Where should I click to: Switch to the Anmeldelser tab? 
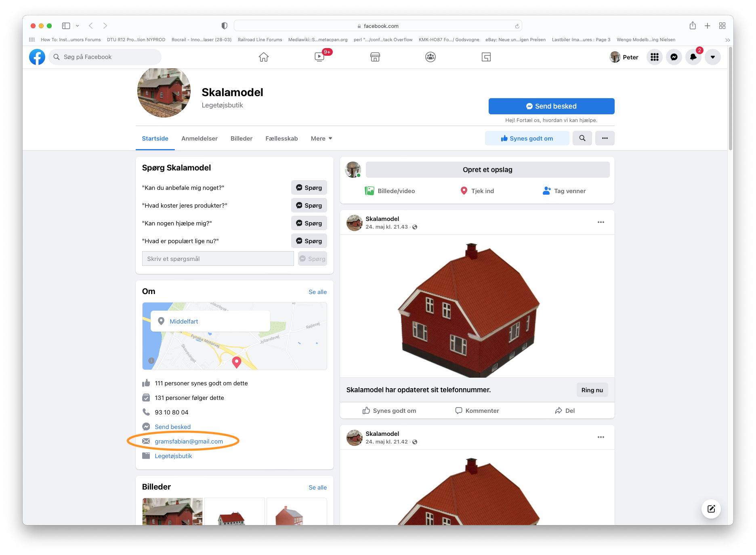tap(199, 138)
